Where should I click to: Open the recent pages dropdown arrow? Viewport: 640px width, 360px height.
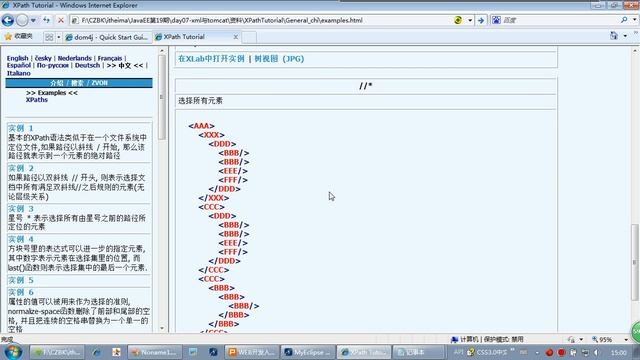tap(33, 20)
